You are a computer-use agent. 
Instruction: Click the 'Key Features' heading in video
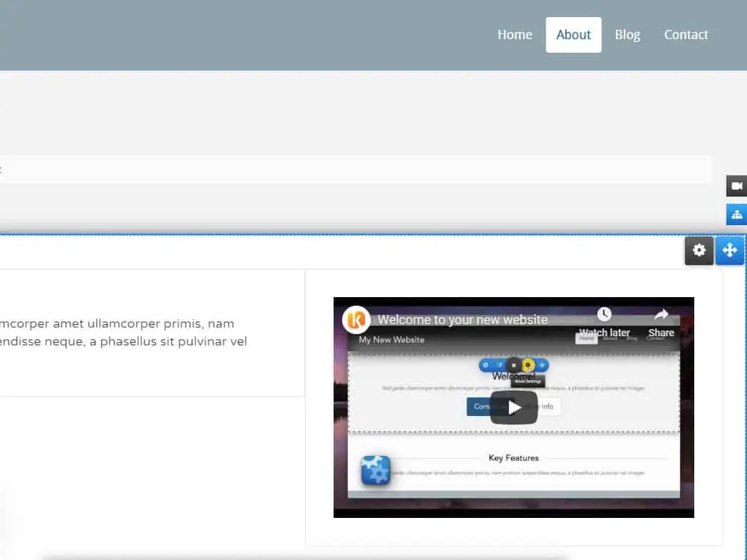[x=513, y=458]
